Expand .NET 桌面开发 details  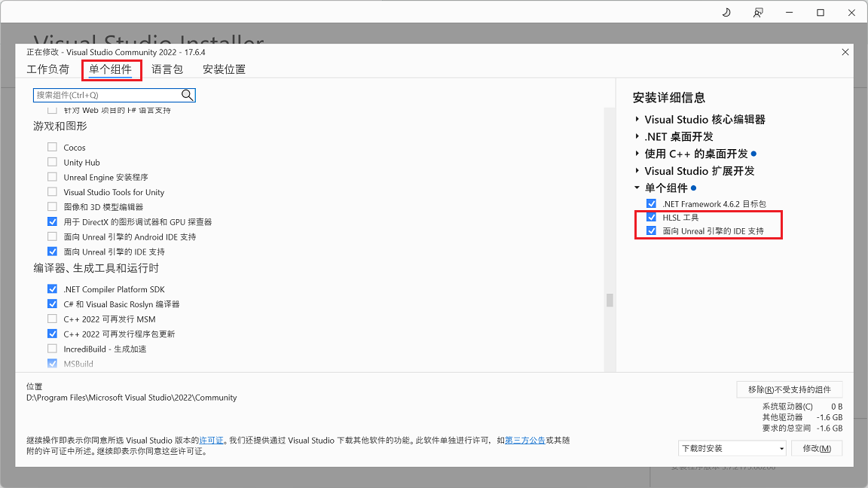click(x=637, y=136)
